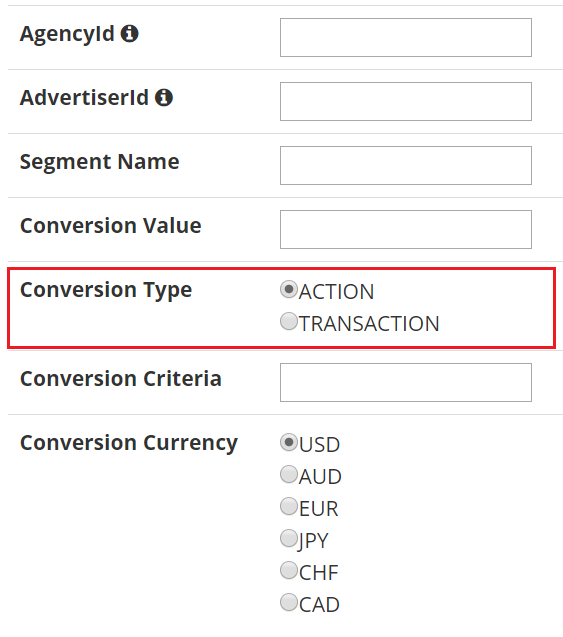Pick the AUD currency option

click(x=289, y=474)
